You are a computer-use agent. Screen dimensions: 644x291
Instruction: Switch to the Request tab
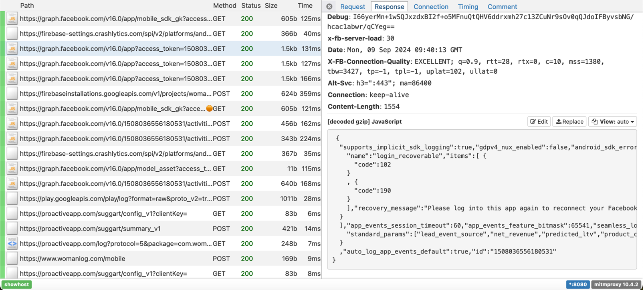click(x=352, y=7)
